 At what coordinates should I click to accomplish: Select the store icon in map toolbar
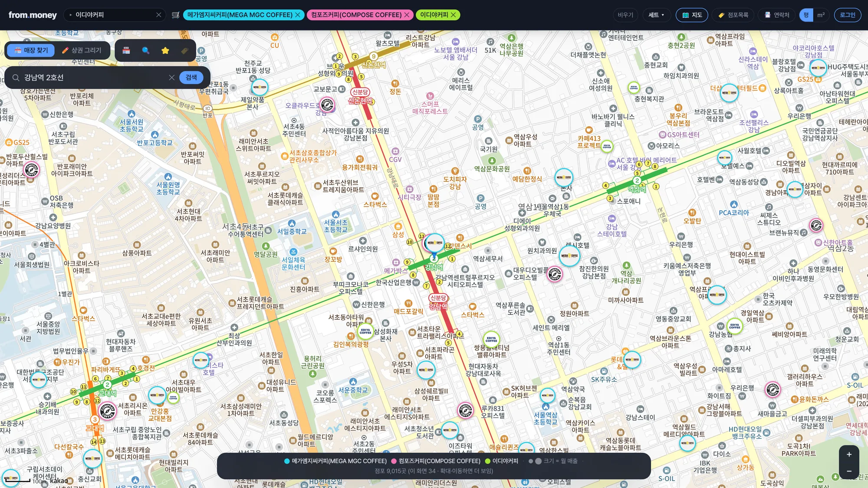126,50
